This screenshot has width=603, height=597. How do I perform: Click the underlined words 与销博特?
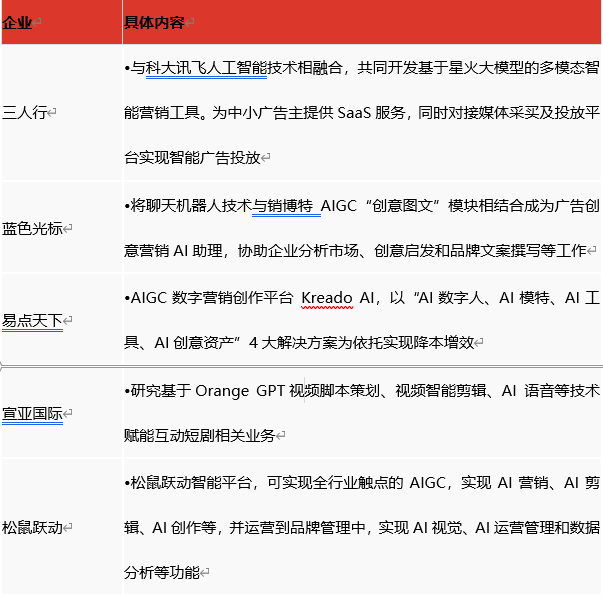pos(282,205)
